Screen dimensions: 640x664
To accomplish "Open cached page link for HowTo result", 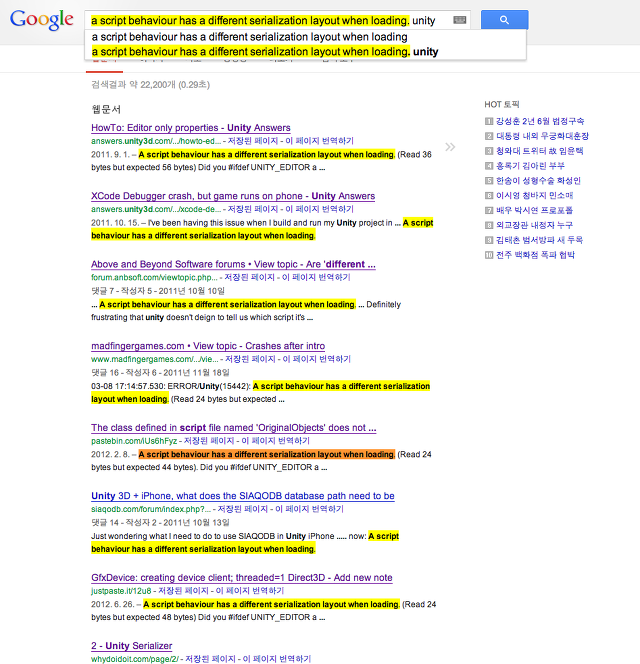I will [253, 141].
